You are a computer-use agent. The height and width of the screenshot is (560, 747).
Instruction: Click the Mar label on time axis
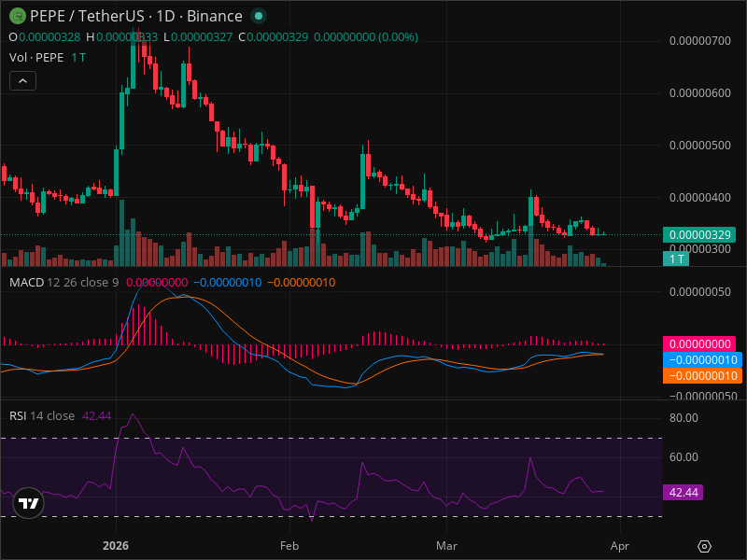[x=446, y=546]
